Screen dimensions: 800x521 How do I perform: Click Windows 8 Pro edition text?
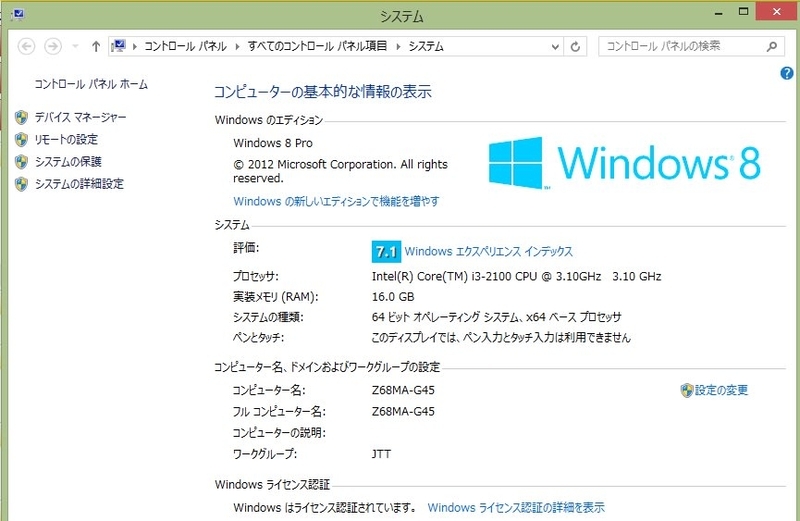(x=273, y=143)
